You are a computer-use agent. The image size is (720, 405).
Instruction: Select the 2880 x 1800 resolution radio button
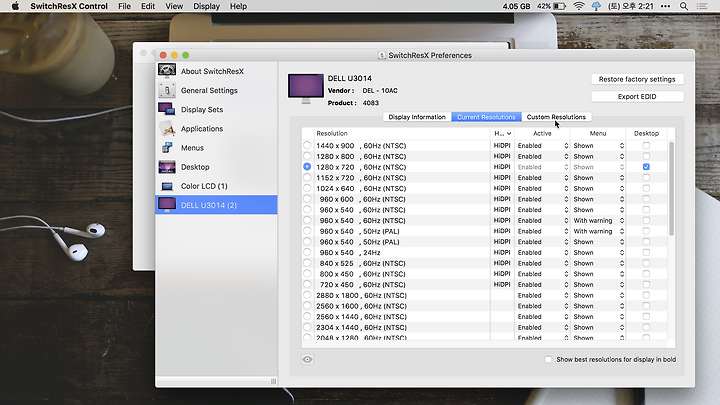307,295
